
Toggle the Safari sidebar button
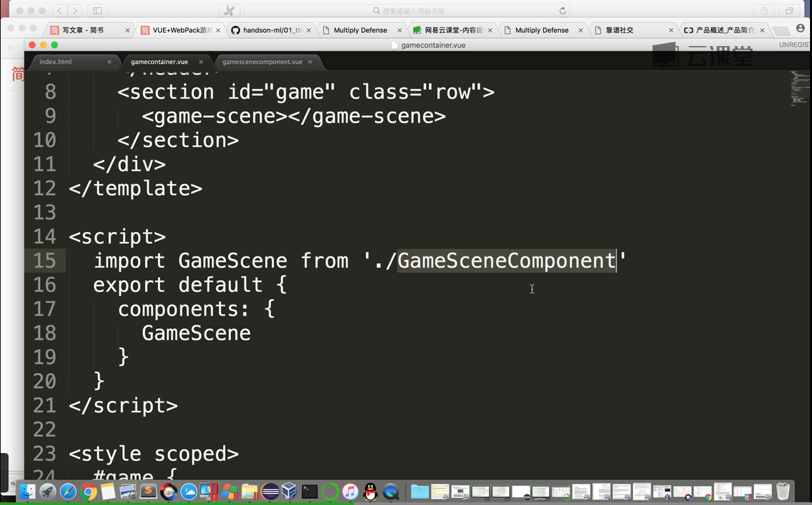[97, 11]
